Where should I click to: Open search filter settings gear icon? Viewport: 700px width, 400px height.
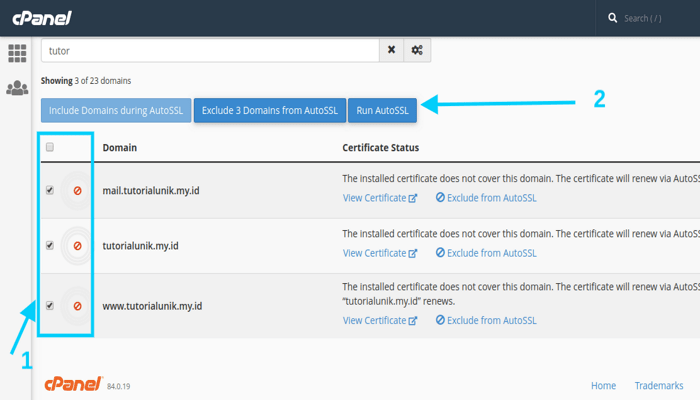417,50
